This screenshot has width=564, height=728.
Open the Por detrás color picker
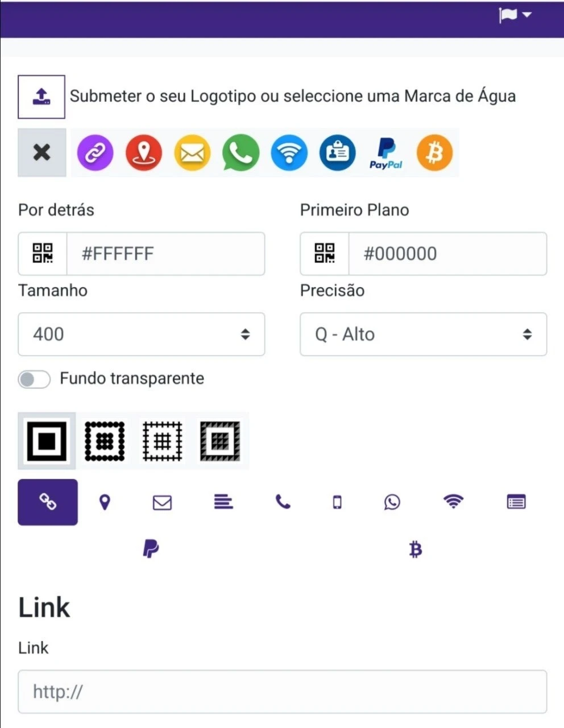coord(43,254)
